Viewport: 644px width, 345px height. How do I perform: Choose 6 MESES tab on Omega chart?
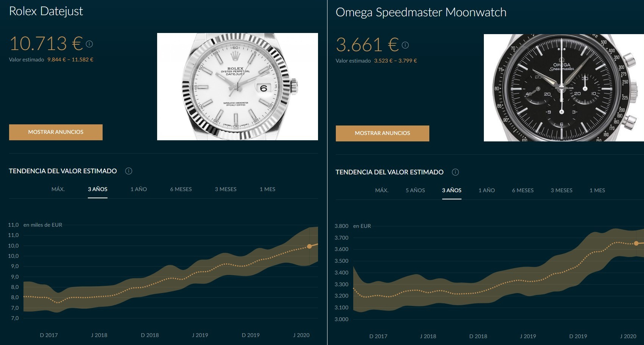point(523,190)
